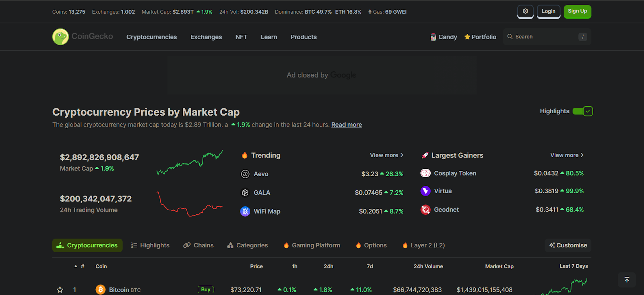644x295 pixels.
Task: Select the Cryptocurrencies tab
Action: [x=87, y=245]
